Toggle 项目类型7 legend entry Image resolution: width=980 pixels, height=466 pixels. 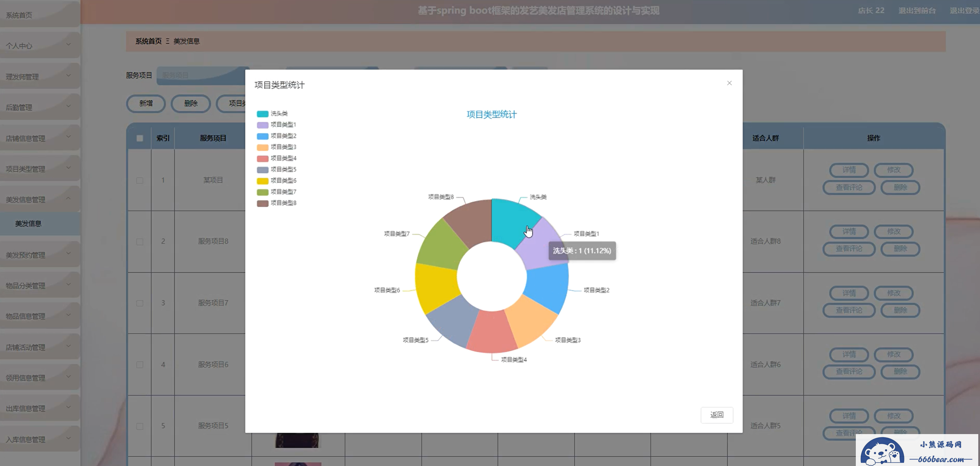tap(276, 192)
